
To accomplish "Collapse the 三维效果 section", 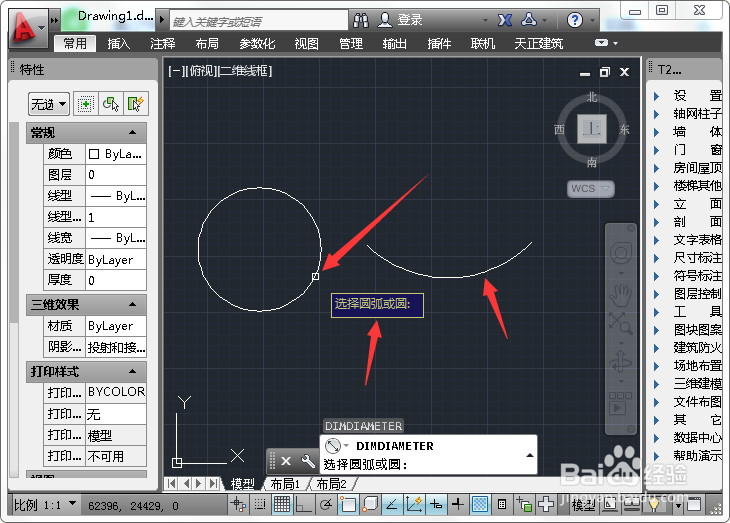I will [132, 305].
